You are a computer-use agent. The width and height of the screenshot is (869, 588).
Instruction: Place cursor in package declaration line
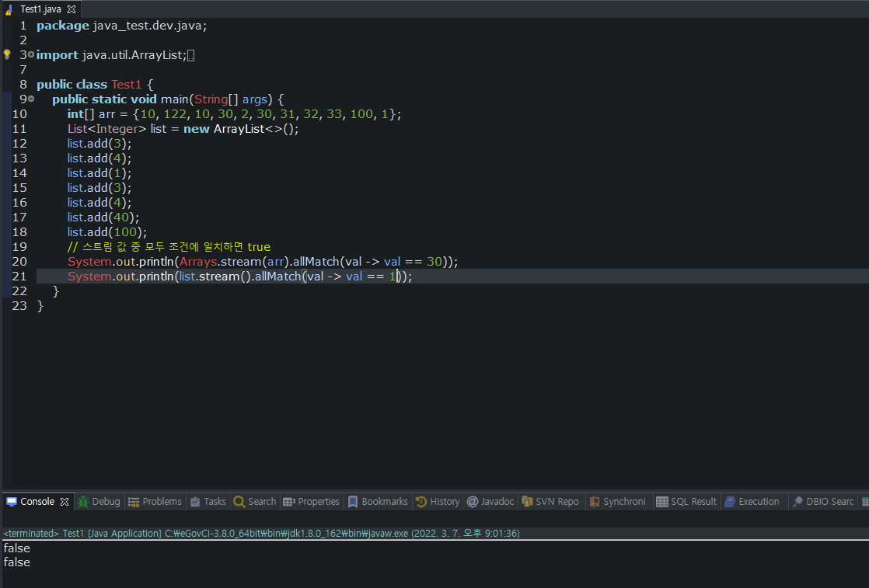[122, 26]
